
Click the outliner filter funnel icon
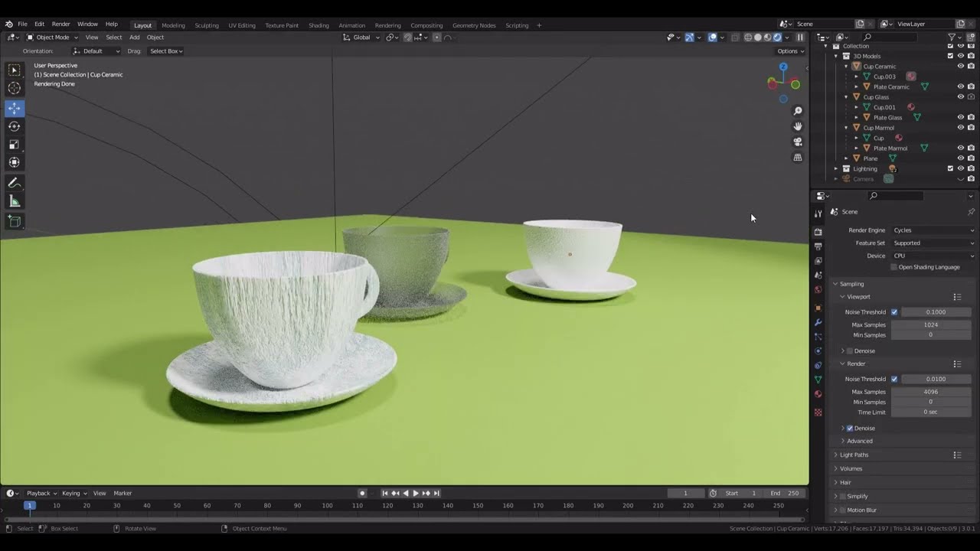click(952, 37)
